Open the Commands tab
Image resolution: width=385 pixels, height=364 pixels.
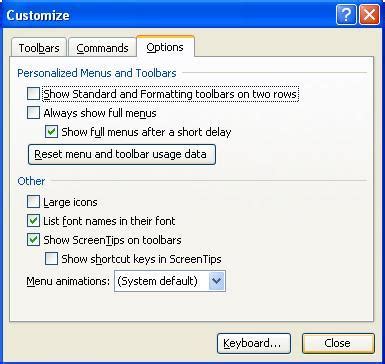tap(102, 48)
